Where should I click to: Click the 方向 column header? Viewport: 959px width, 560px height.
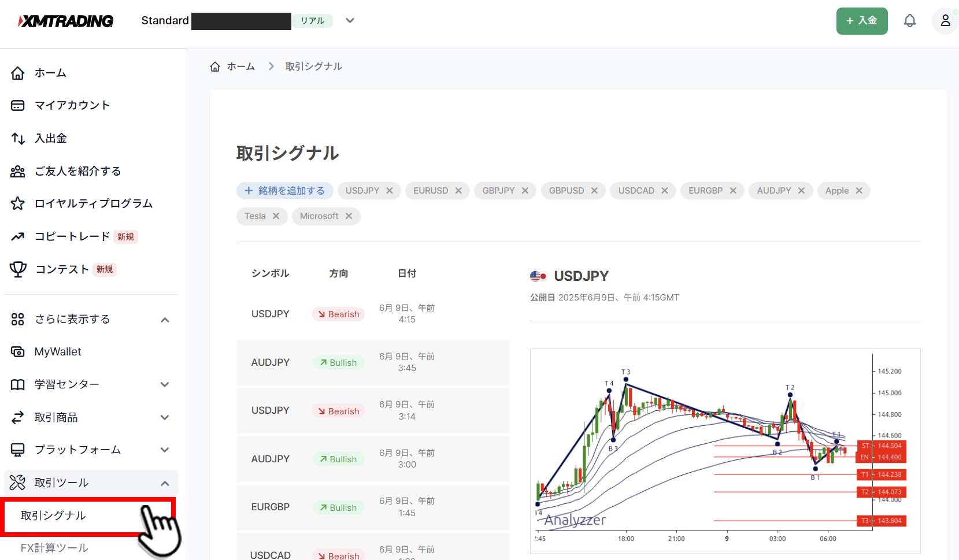coord(339,273)
